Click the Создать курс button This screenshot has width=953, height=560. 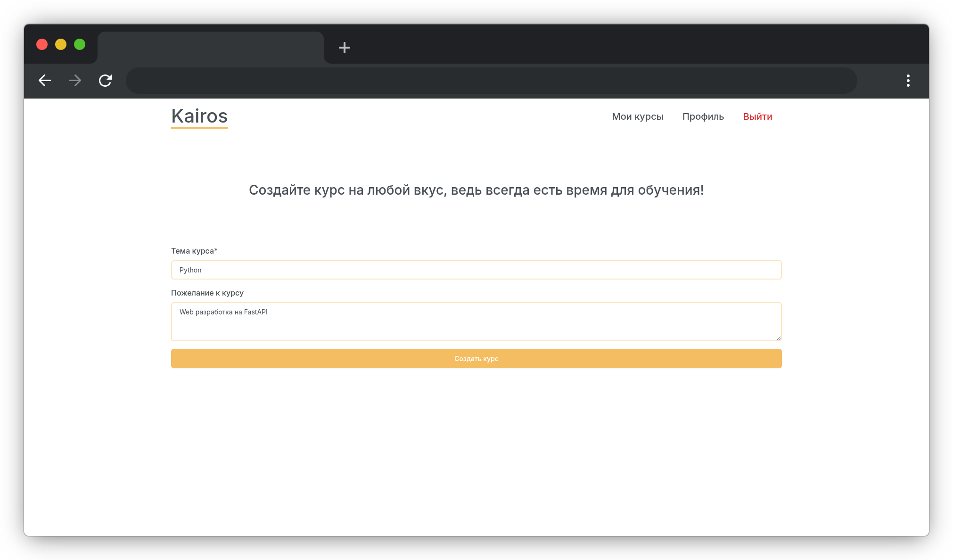[476, 359]
